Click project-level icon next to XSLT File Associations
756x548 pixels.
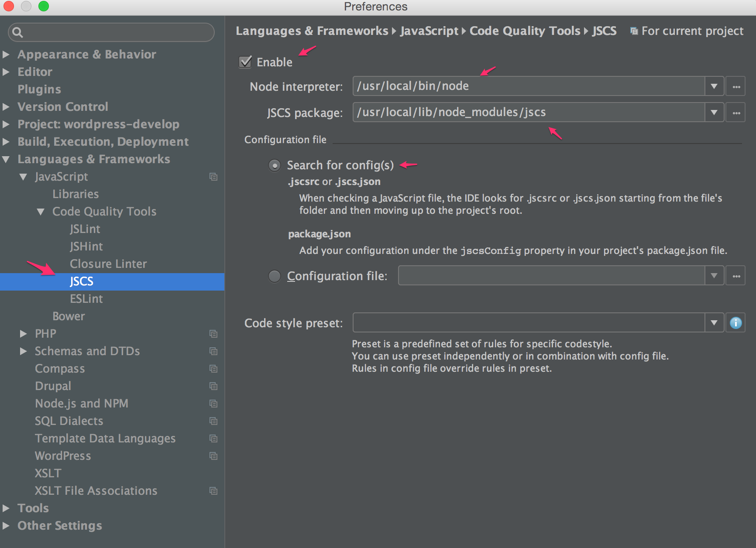(x=213, y=491)
